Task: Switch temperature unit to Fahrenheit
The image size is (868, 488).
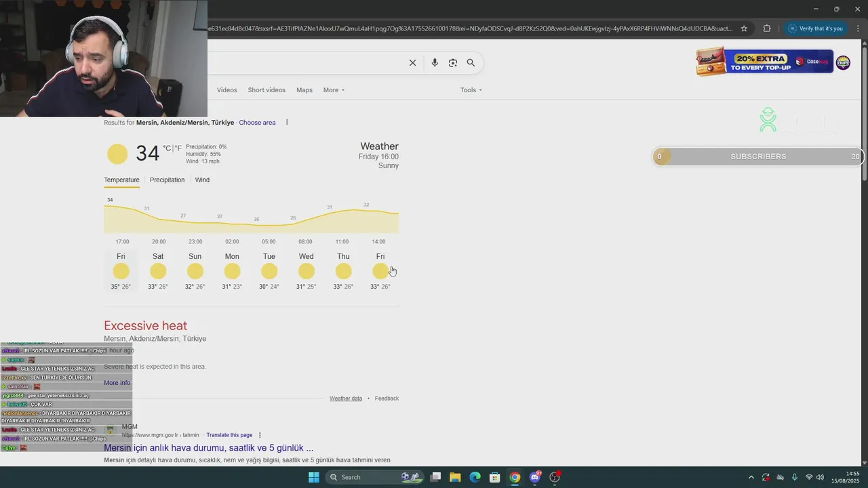Action: pyautogui.click(x=178, y=148)
